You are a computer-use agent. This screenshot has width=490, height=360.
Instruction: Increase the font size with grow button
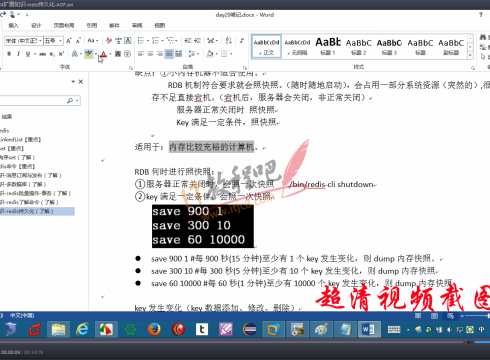click(x=69, y=41)
